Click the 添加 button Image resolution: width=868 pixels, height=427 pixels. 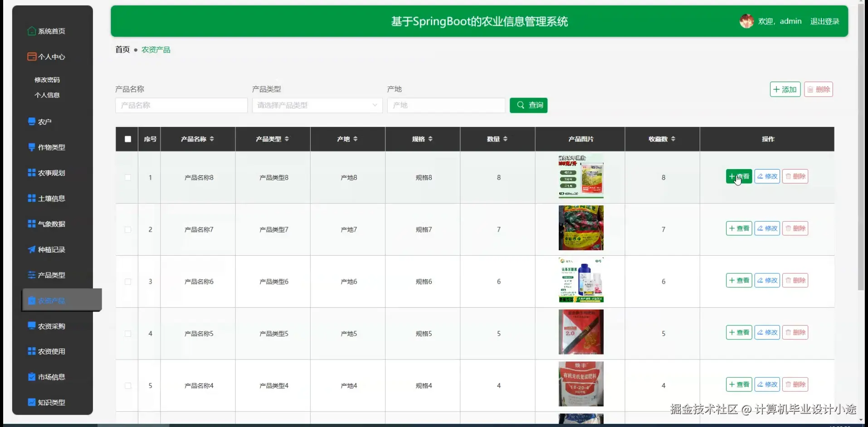pos(785,89)
